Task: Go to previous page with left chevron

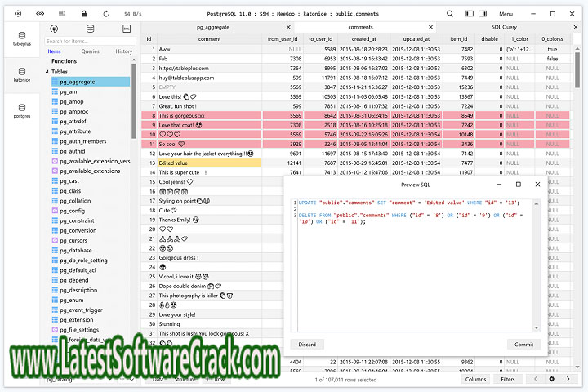Action: [x=536, y=379]
